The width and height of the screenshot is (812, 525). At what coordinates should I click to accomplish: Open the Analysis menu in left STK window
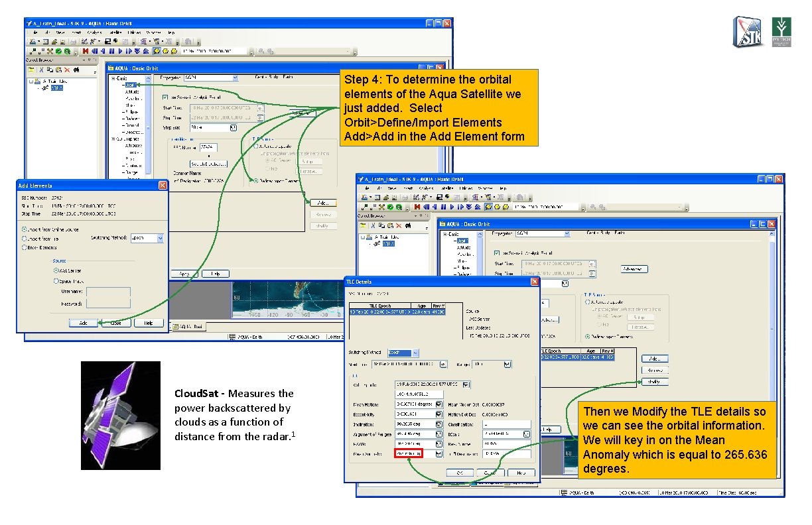[x=94, y=32]
